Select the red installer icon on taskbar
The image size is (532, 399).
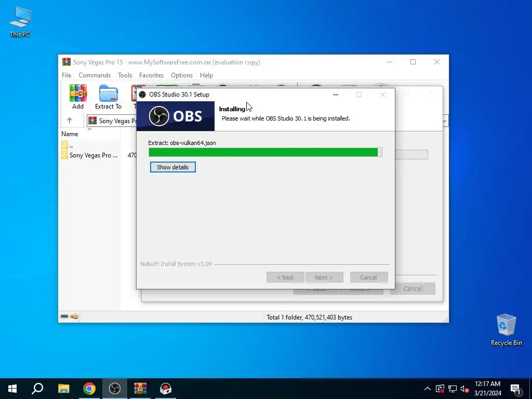pyautogui.click(x=166, y=389)
